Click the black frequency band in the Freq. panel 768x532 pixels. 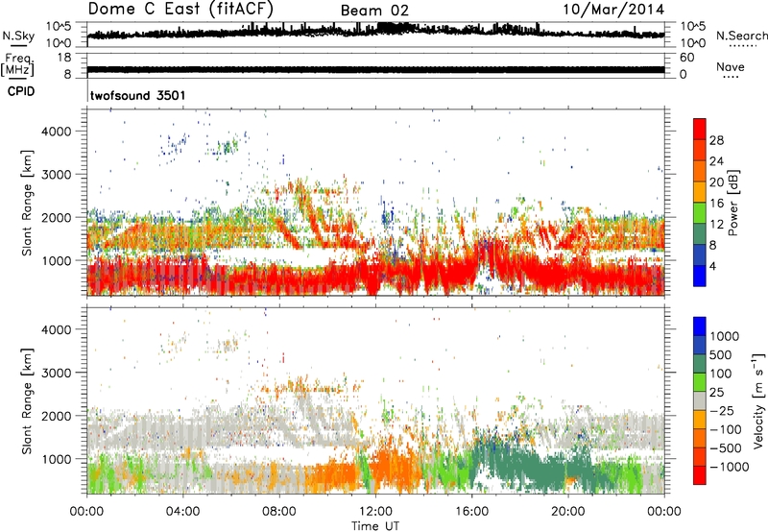click(375, 69)
